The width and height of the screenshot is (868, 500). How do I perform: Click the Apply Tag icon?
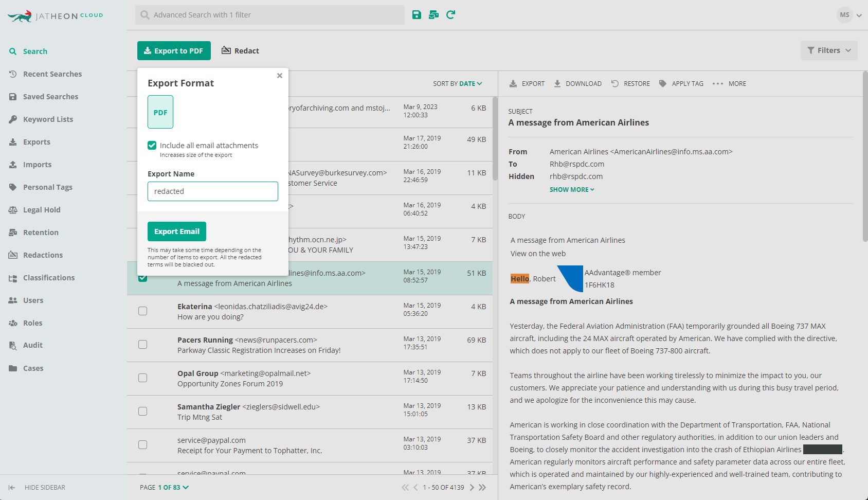point(663,83)
